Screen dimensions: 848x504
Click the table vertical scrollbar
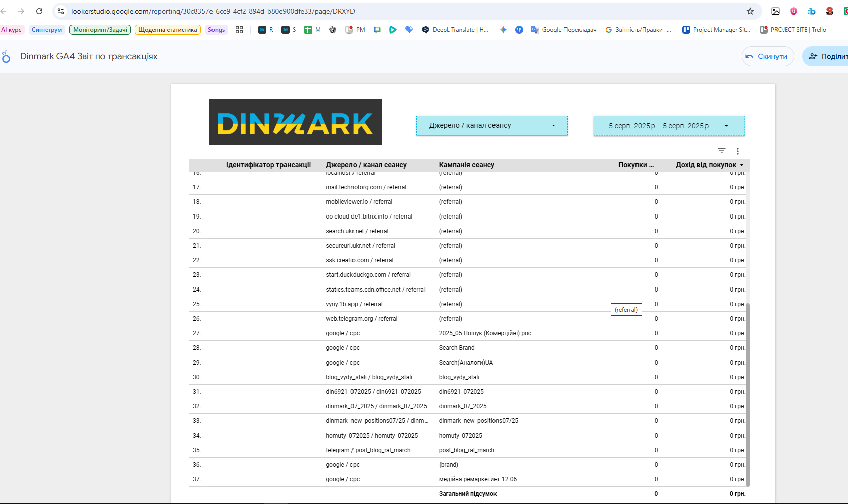click(x=748, y=395)
